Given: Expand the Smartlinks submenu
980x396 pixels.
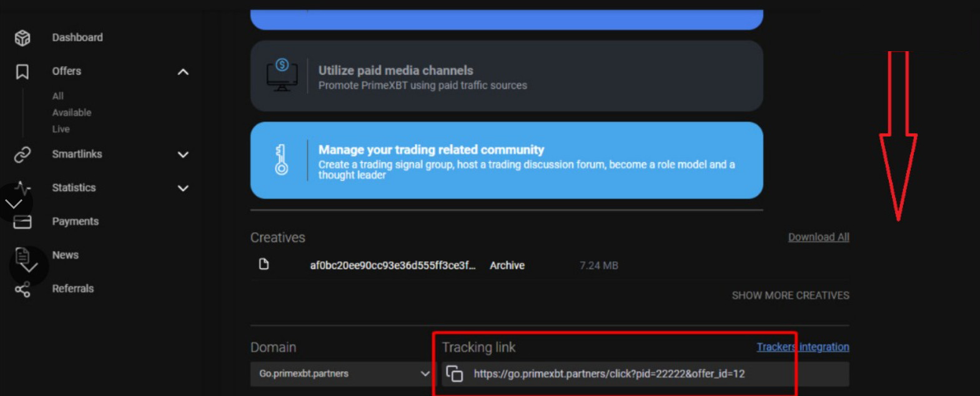Looking at the screenshot, I should pos(183,154).
